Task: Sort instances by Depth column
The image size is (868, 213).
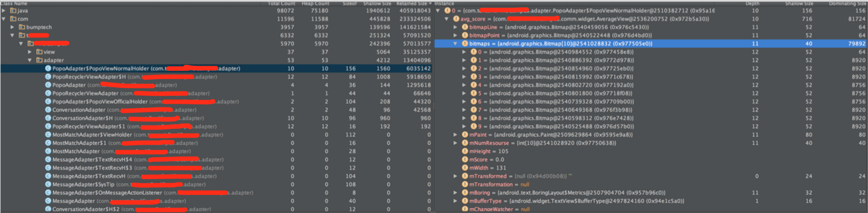Action: point(752,3)
